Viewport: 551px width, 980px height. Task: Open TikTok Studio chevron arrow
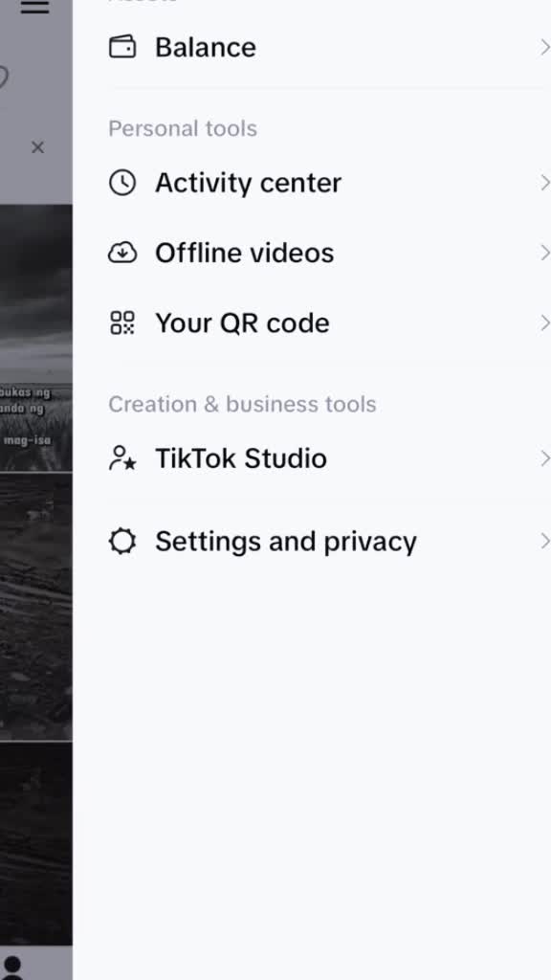(x=544, y=458)
